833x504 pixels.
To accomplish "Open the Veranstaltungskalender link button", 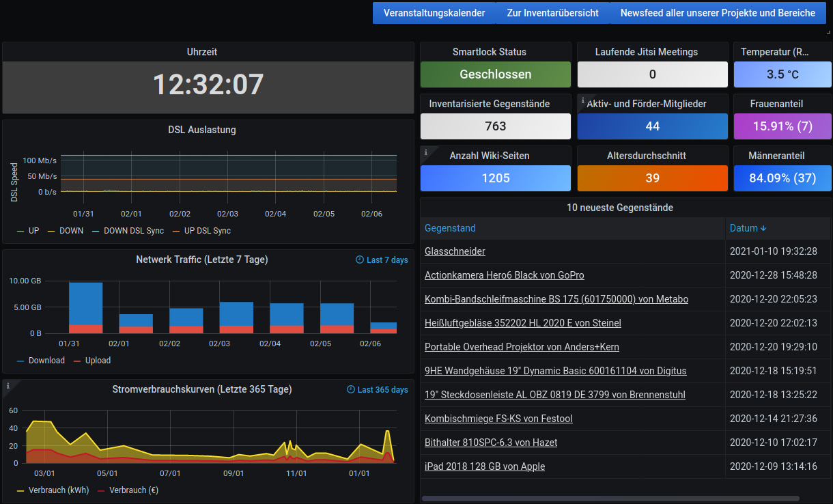I will click(x=434, y=13).
